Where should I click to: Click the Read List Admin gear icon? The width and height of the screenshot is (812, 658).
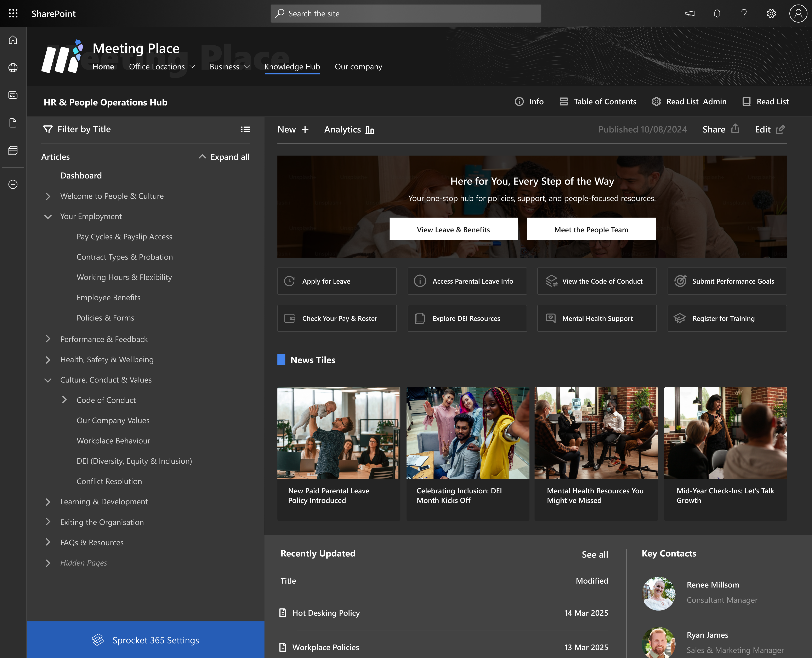(656, 102)
